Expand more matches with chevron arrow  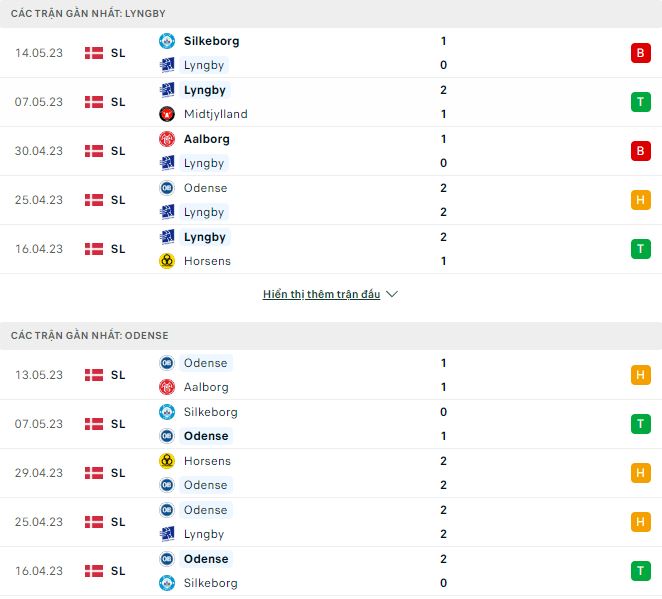[x=392, y=295]
